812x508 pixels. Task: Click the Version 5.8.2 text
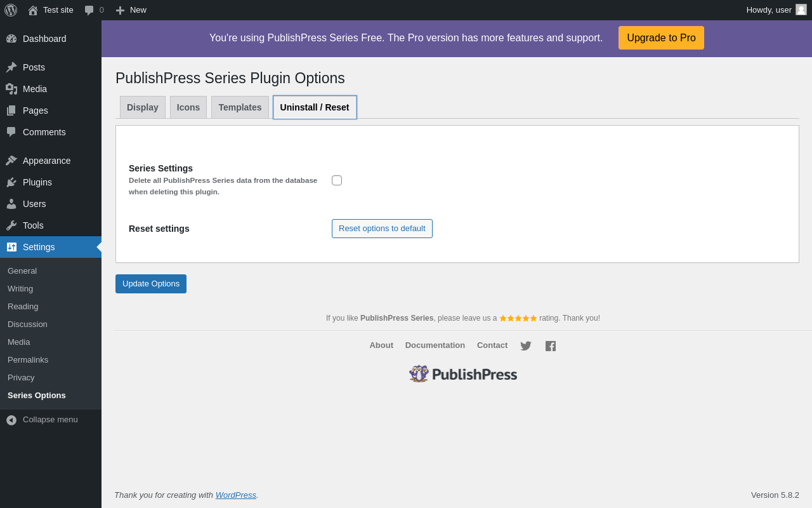click(775, 495)
